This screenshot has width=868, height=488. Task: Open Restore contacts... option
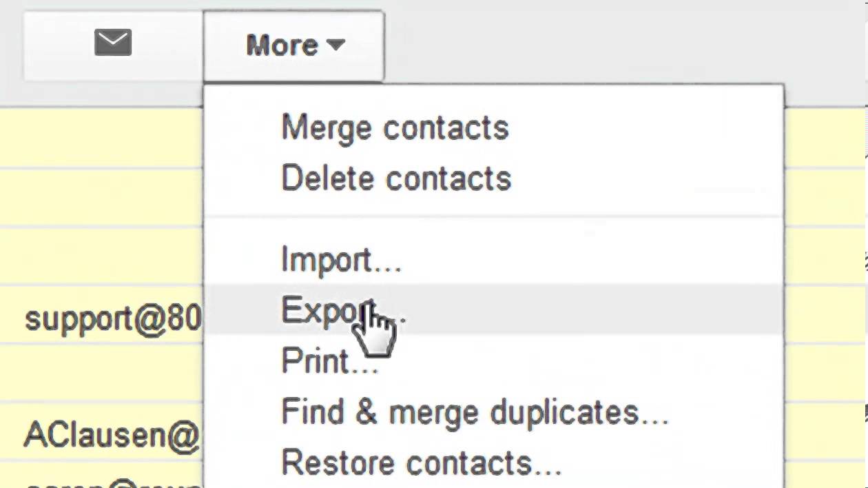tap(421, 462)
